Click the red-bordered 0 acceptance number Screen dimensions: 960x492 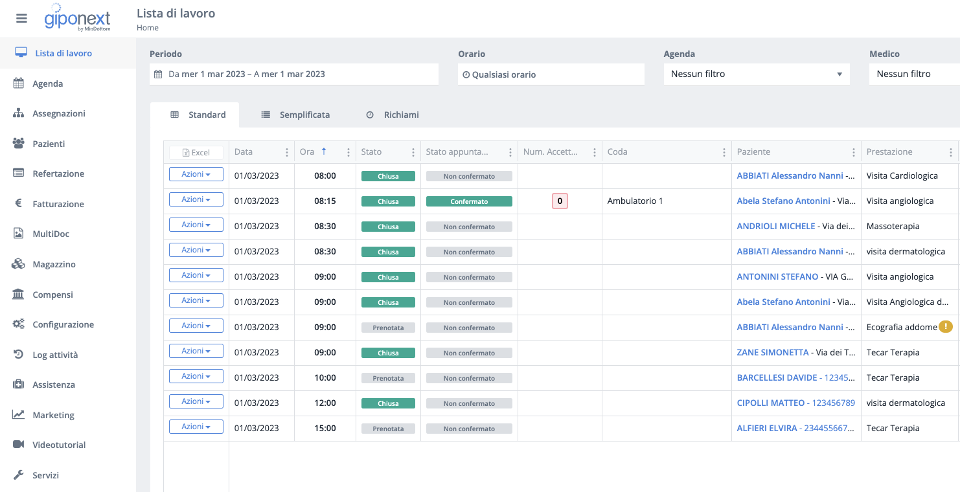point(560,201)
